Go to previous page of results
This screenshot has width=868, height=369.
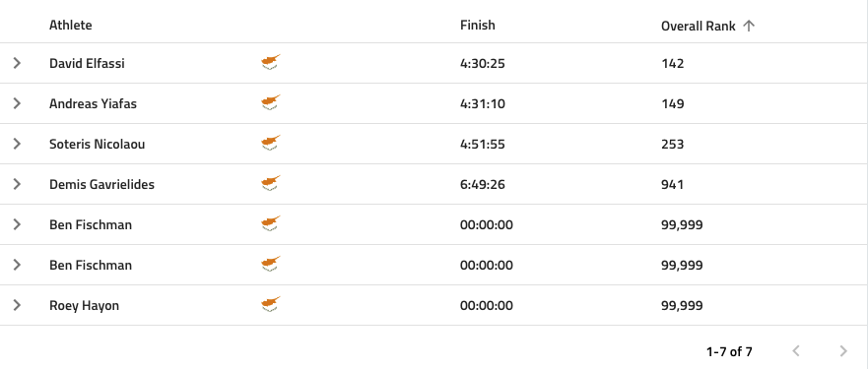pyautogui.click(x=797, y=350)
